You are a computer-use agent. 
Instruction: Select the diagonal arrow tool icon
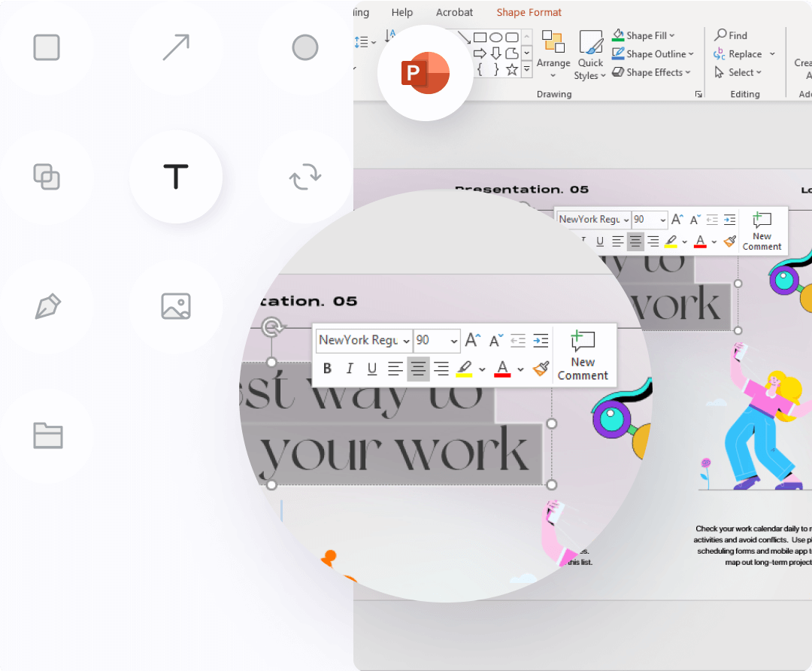click(175, 47)
